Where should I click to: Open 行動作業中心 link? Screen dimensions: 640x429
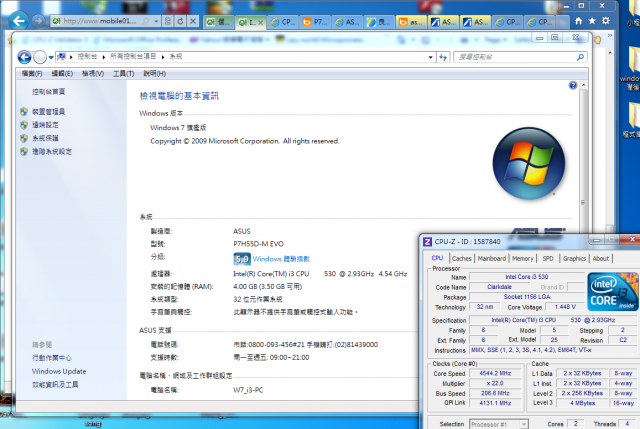52,358
